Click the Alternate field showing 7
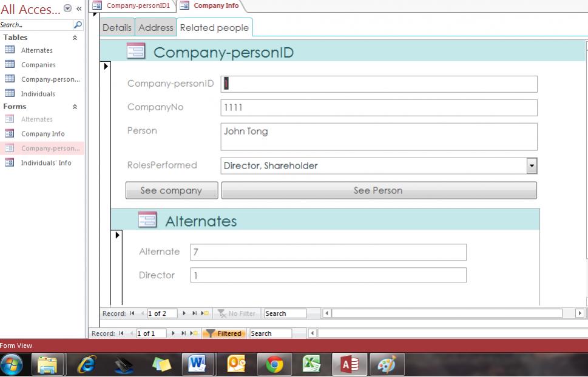The image size is (588, 377). (328, 252)
